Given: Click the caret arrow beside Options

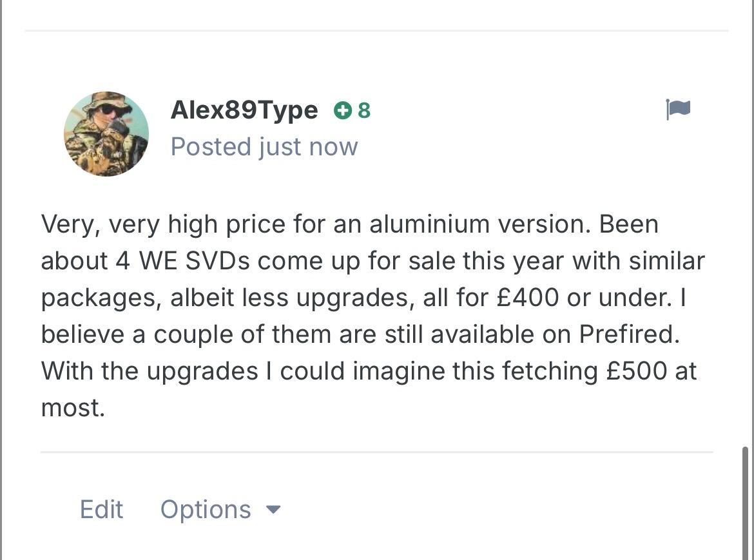Looking at the screenshot, I should click(274, 509).
